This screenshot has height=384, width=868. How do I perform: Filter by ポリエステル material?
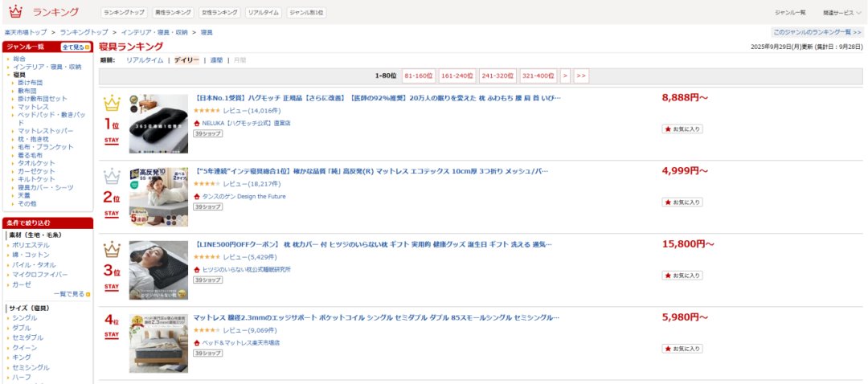(31, 245)
